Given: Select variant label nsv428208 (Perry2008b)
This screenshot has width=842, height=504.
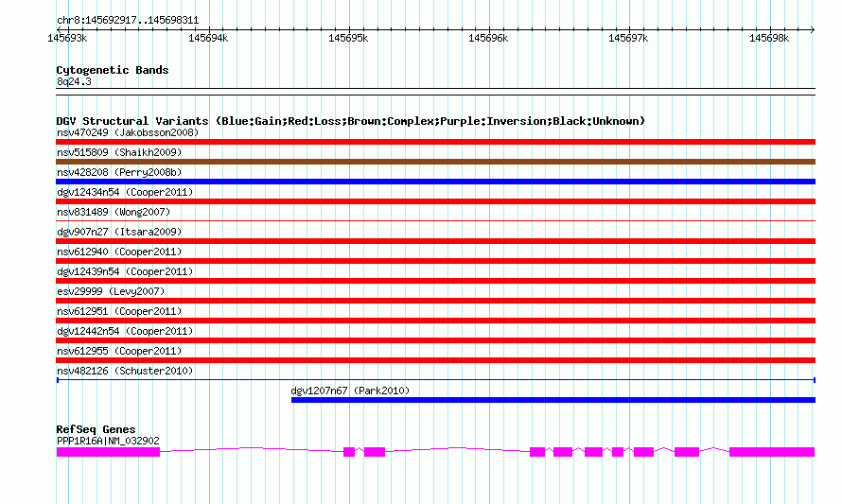Looking at the screenshot, I should pyautogui.click(x=119, y=172).
